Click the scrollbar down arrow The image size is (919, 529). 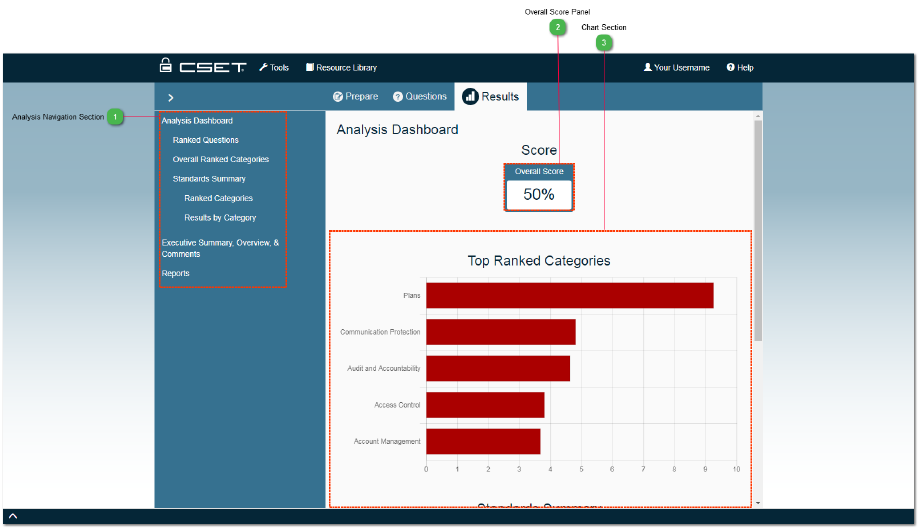coord(758,503)
